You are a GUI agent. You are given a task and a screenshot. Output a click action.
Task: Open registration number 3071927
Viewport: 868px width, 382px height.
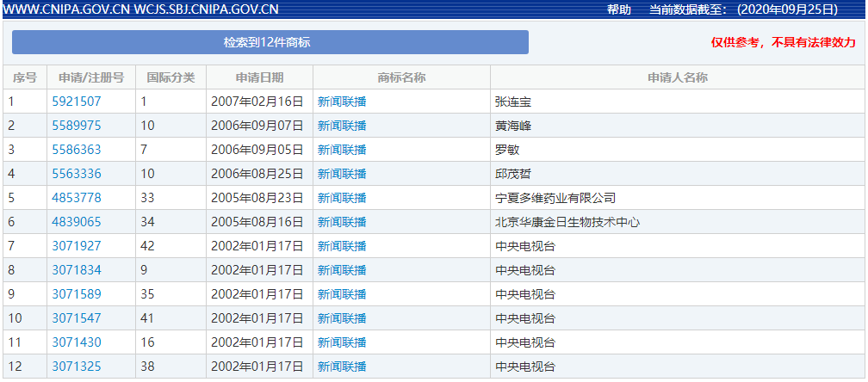pos(77,245)
